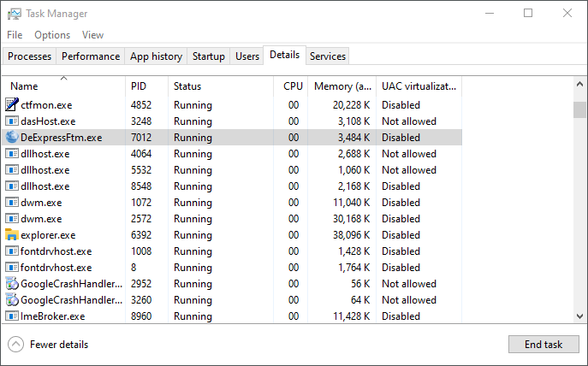
Task: Open the Startup tab
Action: [209, 56]
